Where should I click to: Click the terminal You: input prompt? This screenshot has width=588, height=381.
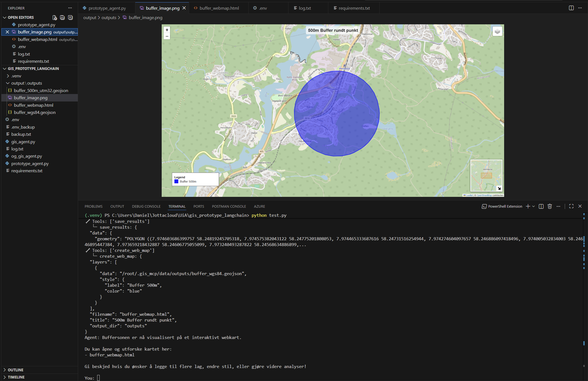point(98,378)
